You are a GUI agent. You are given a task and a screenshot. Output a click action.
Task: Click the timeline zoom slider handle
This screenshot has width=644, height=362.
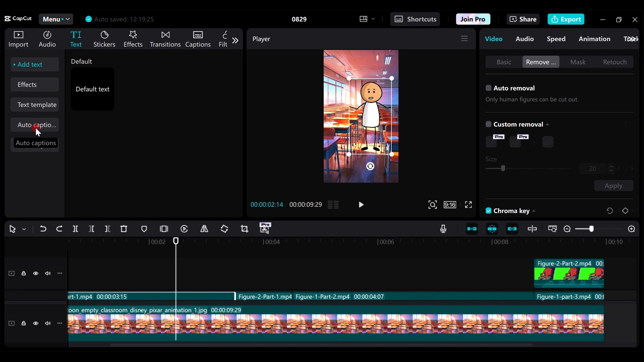pos(591,229)
